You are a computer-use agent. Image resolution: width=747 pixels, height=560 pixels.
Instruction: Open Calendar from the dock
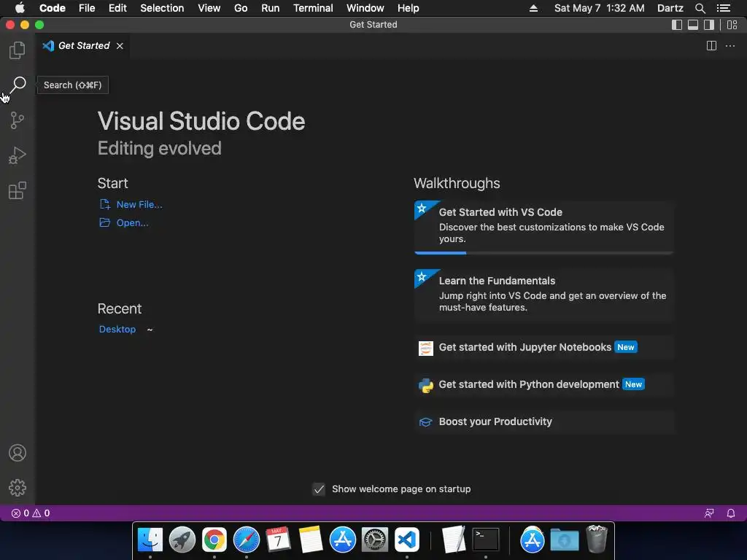pos(278,540)
